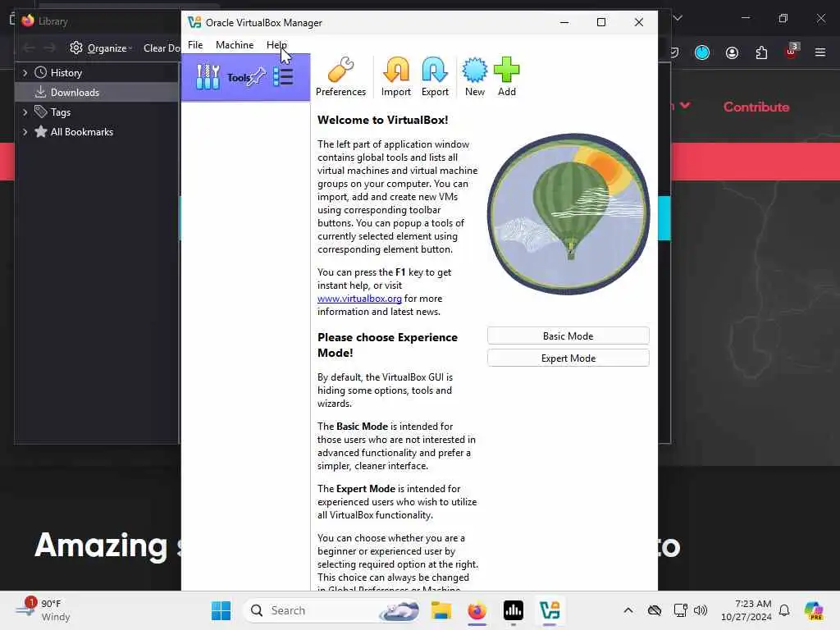The width and height of the screenshot is (840, 630).
Task: Click the red extension icon with badge
Action: 792,51
